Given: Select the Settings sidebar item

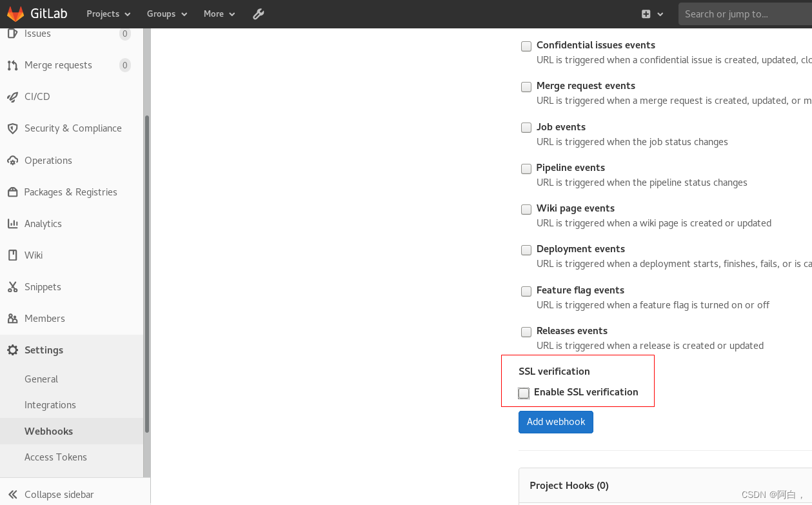Looking at the screenshot, I should point(71,350).
